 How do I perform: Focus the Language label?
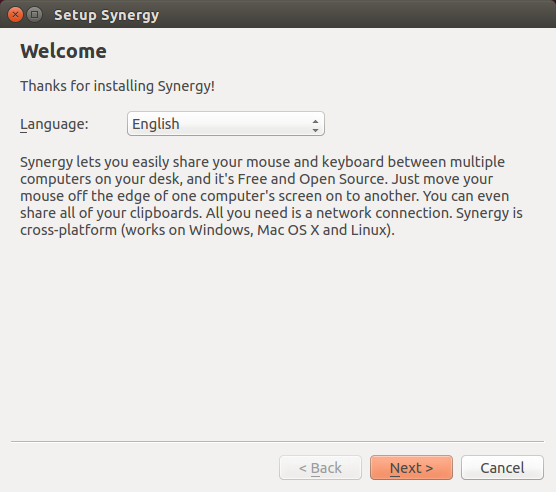click(x=54, y=124)
